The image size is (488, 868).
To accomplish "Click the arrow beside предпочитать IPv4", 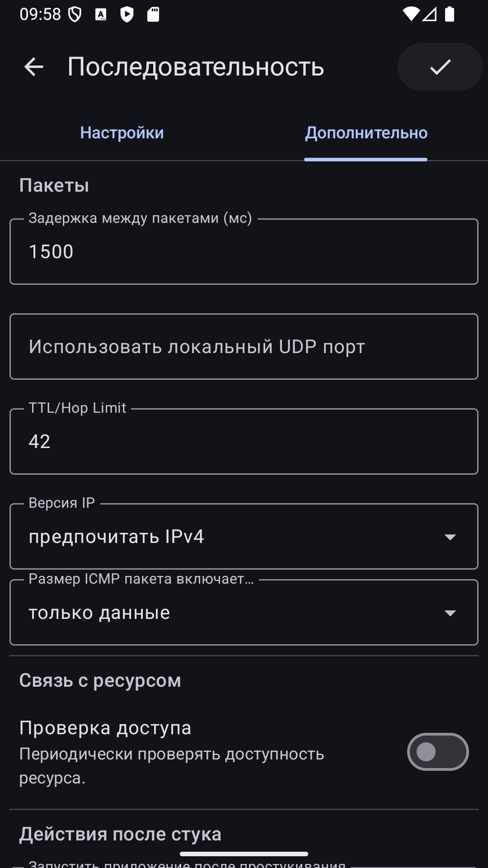I will click(450, 537).
